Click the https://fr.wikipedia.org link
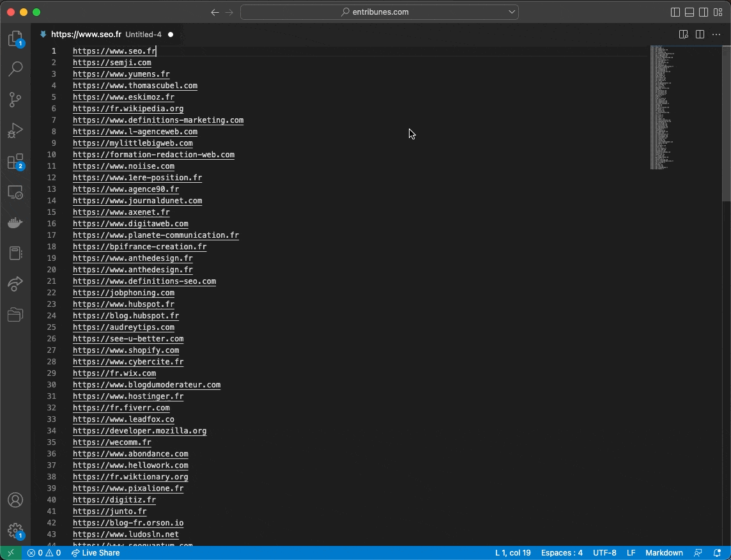The width and height of the screenshot is (731, 560). coord(128,109)
